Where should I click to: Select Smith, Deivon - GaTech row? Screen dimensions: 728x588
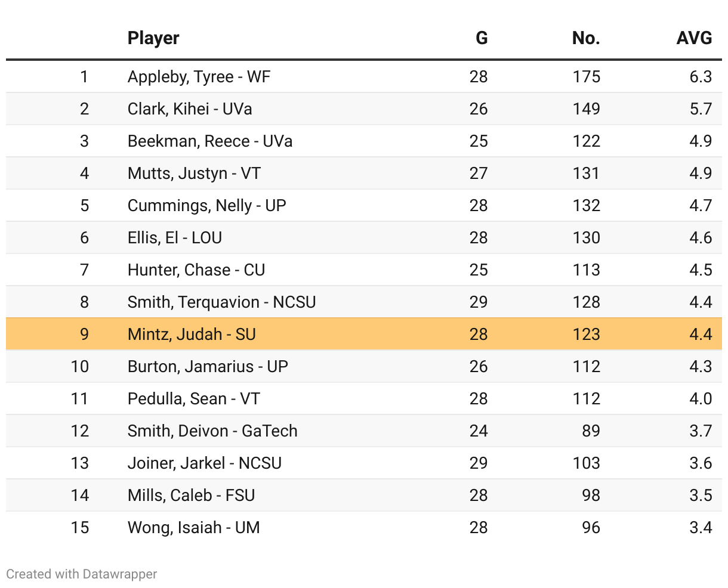[x=212, y=431]
